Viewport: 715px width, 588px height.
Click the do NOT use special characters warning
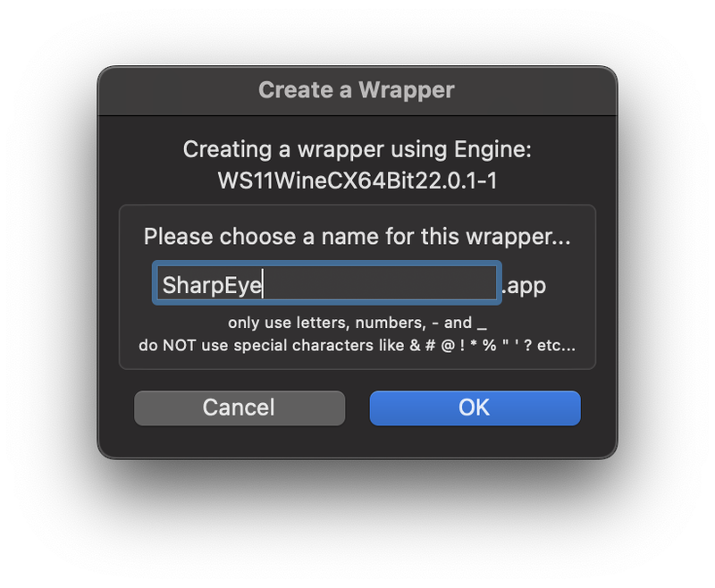click(357, 346)
